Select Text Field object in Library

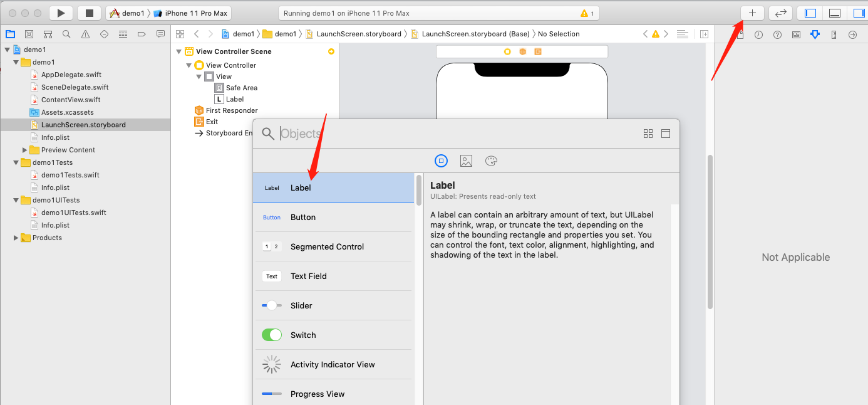click(333, 276)
